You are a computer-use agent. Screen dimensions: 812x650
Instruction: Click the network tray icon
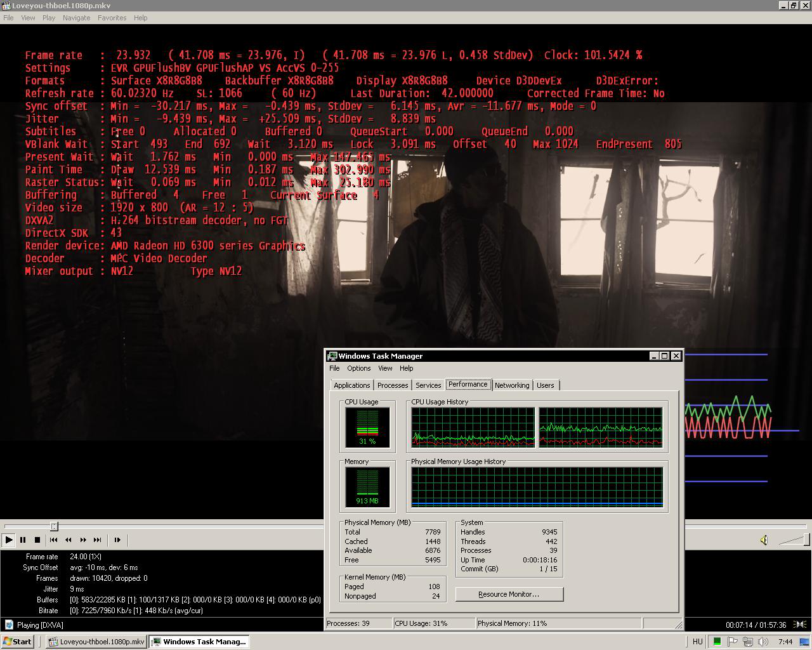748,642
